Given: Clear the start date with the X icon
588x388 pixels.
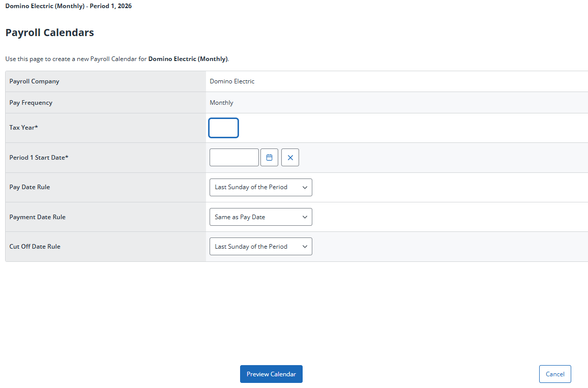Looking at the screenshot, I should tap(290, 158).
